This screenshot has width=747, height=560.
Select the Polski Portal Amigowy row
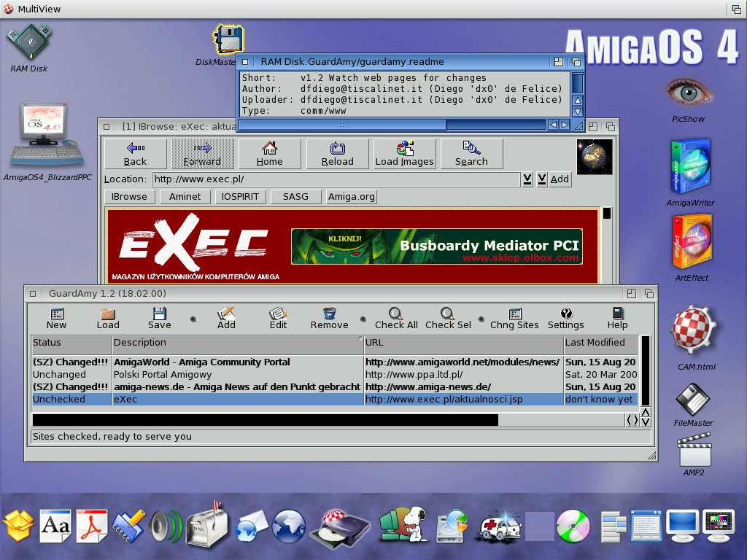pyautogui.click(x=335, y=374)
